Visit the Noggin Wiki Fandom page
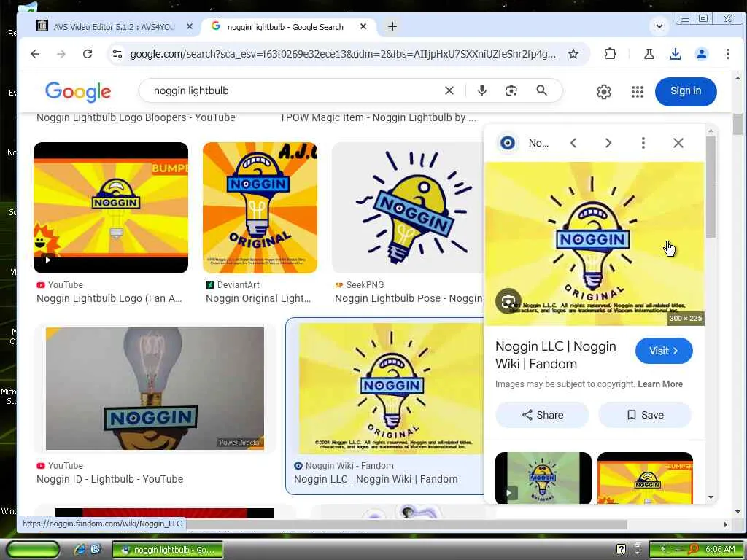 tap(664, 351)
